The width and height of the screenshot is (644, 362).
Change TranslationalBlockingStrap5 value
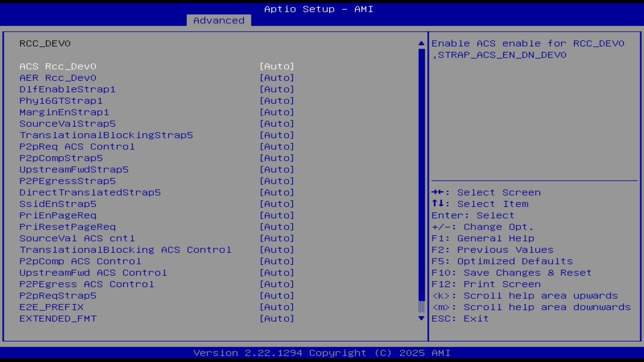pos(106,135)
